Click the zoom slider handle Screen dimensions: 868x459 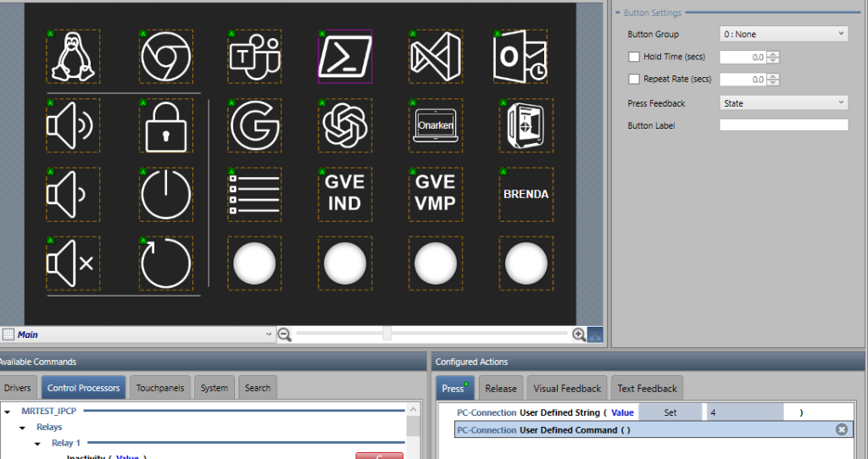pos(387,333)
